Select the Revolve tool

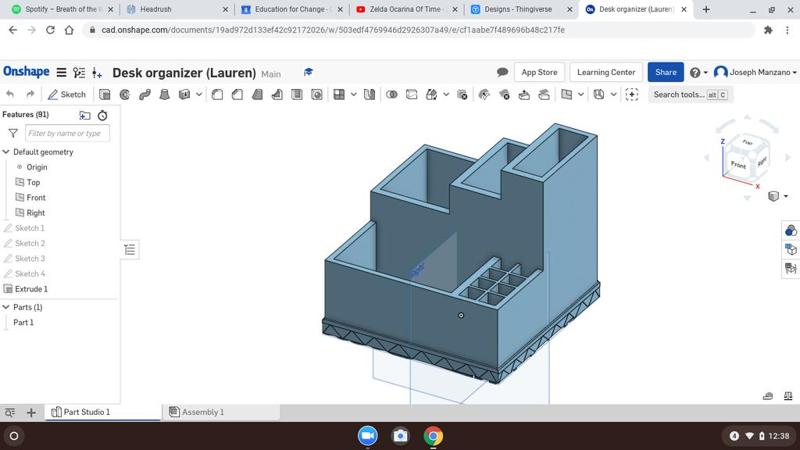click(125, 95)
